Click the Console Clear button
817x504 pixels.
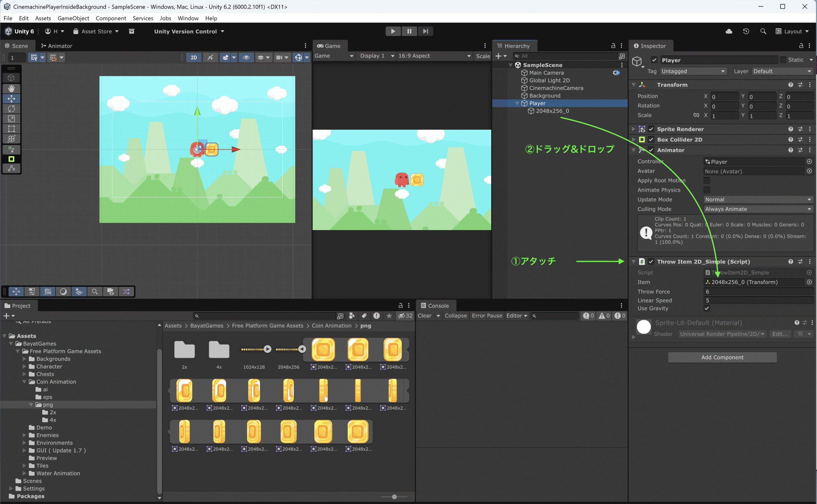(424, 316)
